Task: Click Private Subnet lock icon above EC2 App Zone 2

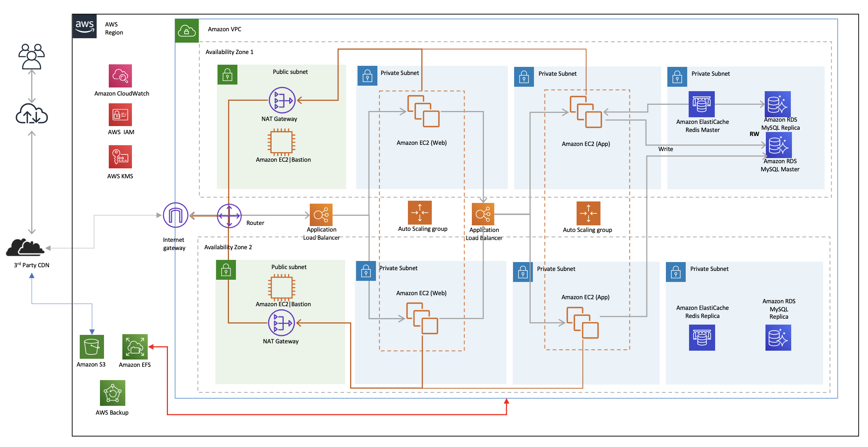Action: click(x=523, y=272)
